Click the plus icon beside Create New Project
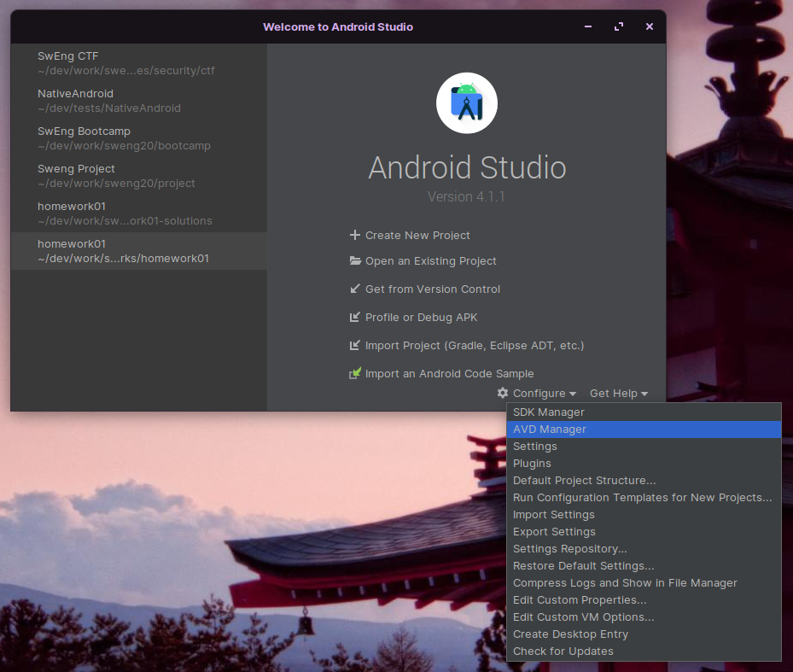This screenshot has width=793, height=672. pos(355,235)
